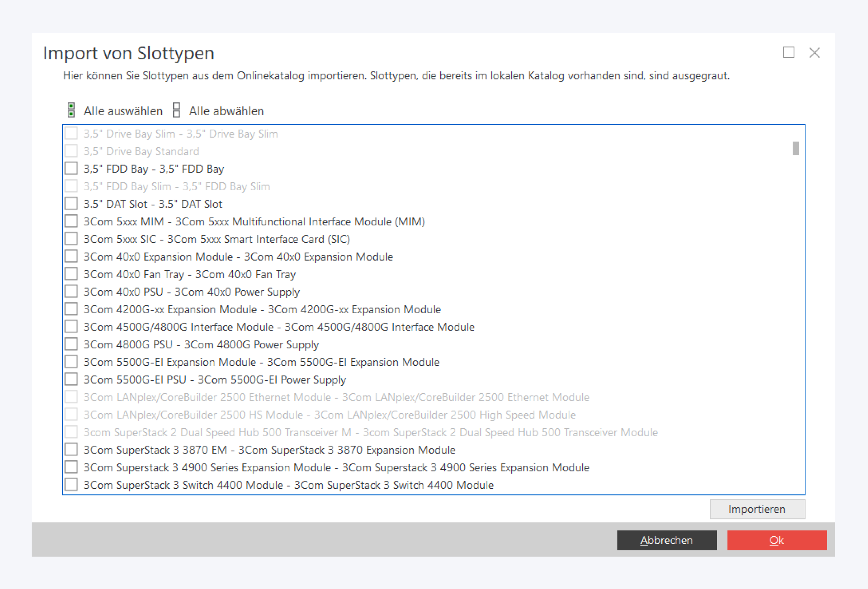This screenshot has height=589, width=868.
Task: Click the Alle auswählen icon
Action: pos(71,110)
